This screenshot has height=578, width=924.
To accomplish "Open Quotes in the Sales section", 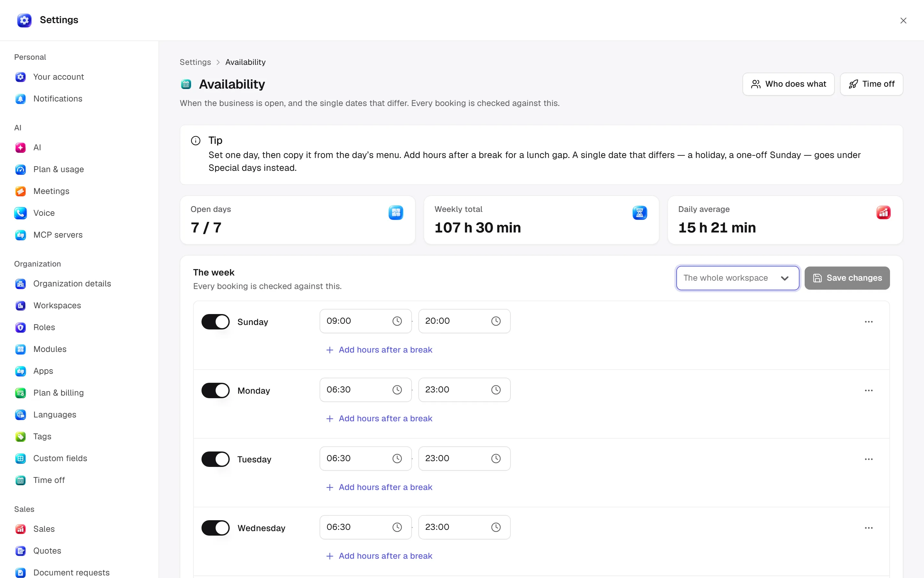I will coord(79,551).
